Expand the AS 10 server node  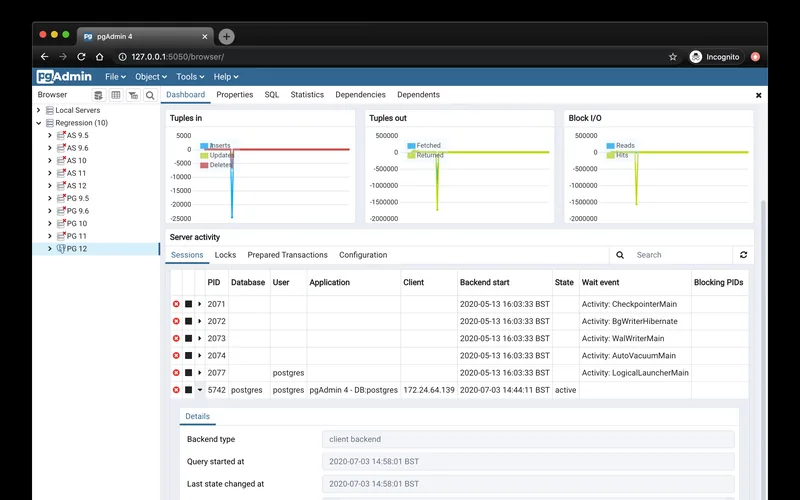point(49,160)
